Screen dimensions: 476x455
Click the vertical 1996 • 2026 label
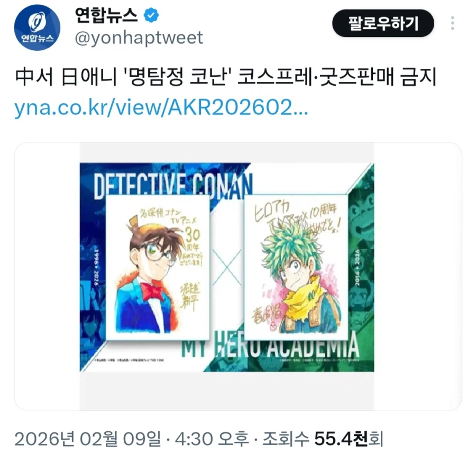pyautogui.click(x=97, y=267)
